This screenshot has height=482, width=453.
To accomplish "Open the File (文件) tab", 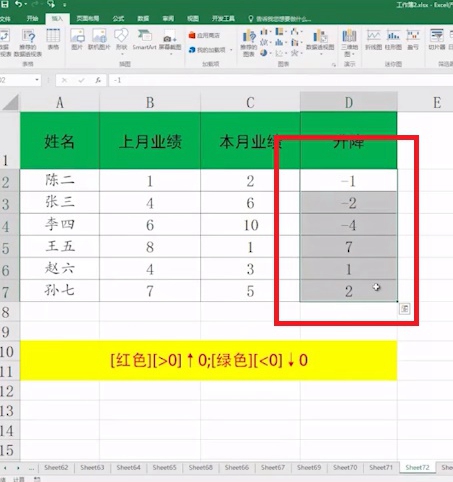I will click(5, 19).
